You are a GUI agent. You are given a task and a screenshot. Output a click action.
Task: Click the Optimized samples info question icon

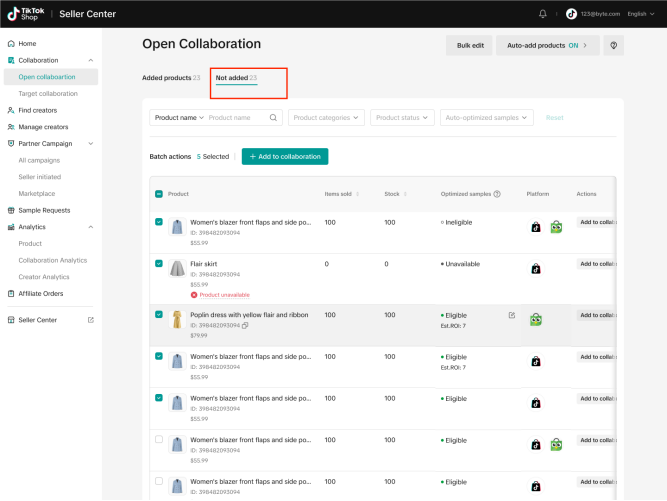(x=497, y=194)
